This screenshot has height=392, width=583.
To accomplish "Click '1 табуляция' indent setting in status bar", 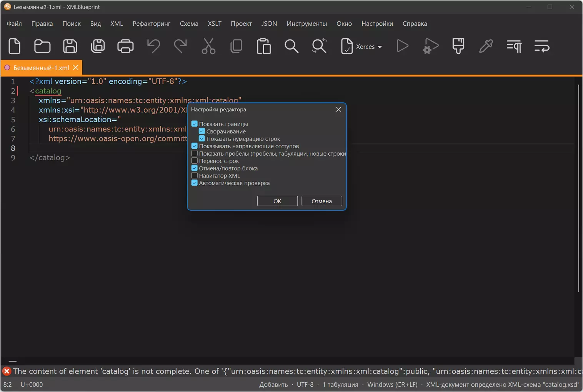I will (340, 384).
